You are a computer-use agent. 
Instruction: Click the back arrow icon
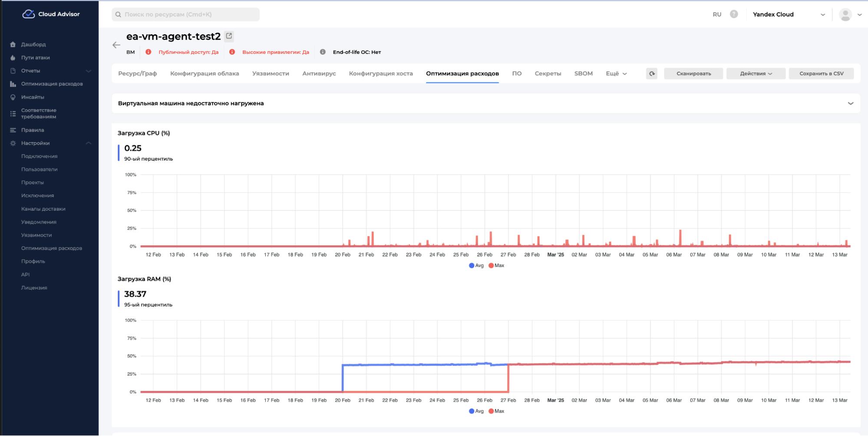[116, 45]
